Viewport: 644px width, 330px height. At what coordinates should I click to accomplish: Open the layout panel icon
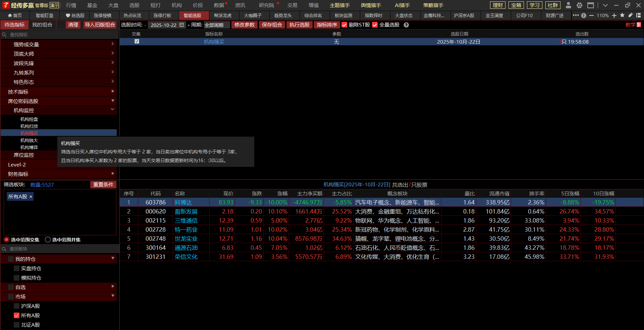click(638, 15)
